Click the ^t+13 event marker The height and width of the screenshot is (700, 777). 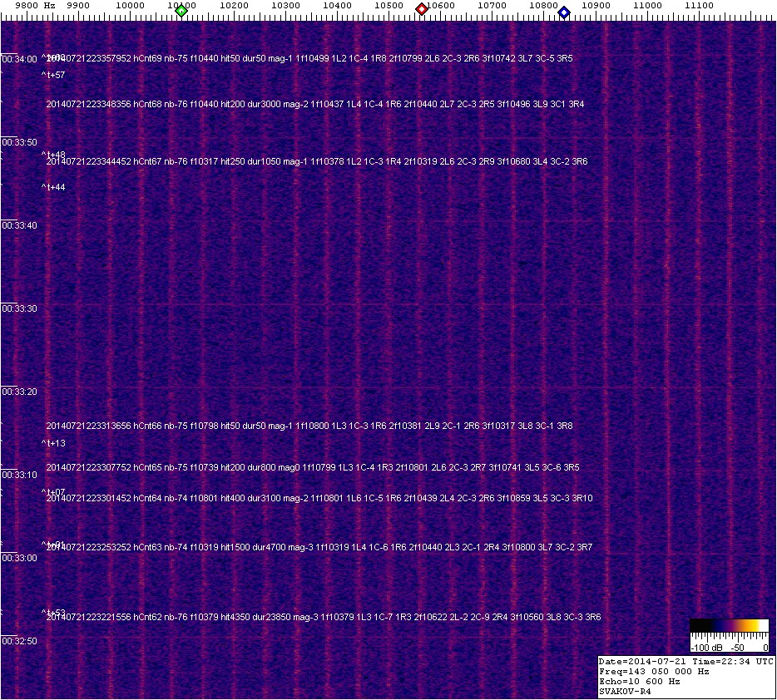pyautogui.click(x=53, y=444)
